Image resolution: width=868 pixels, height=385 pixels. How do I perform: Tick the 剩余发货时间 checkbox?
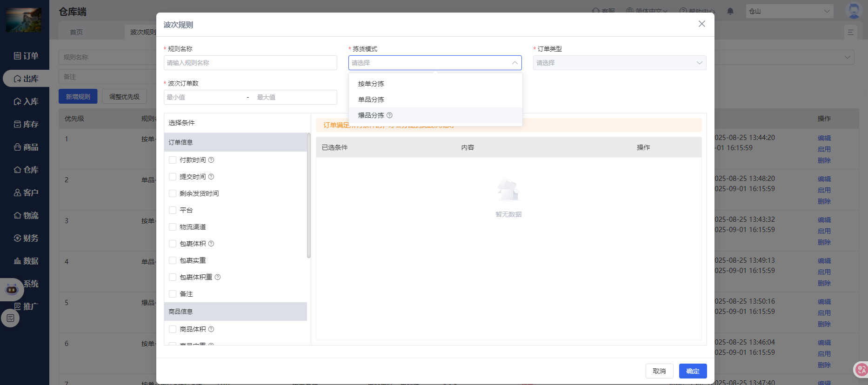173,193
